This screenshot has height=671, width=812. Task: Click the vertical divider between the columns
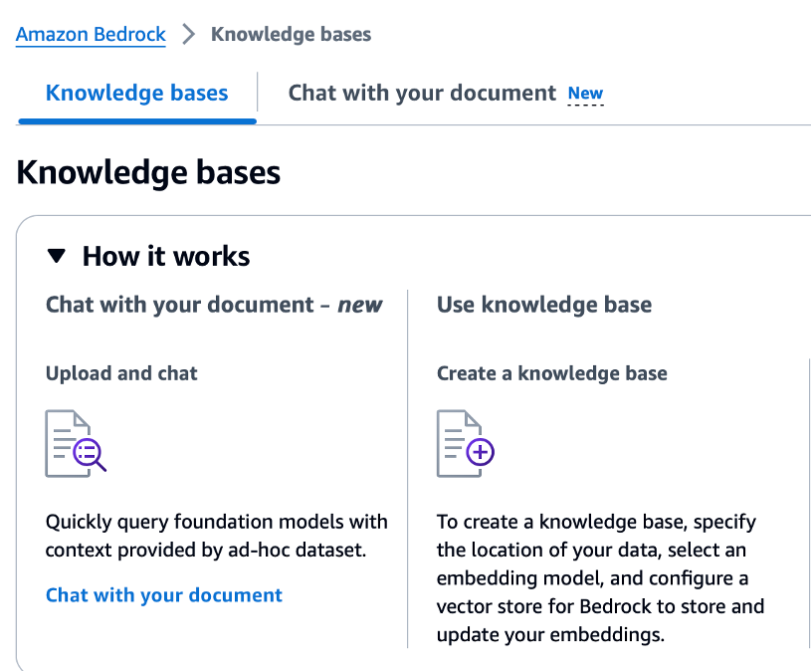pyautogui.click(x=408, y=468)
